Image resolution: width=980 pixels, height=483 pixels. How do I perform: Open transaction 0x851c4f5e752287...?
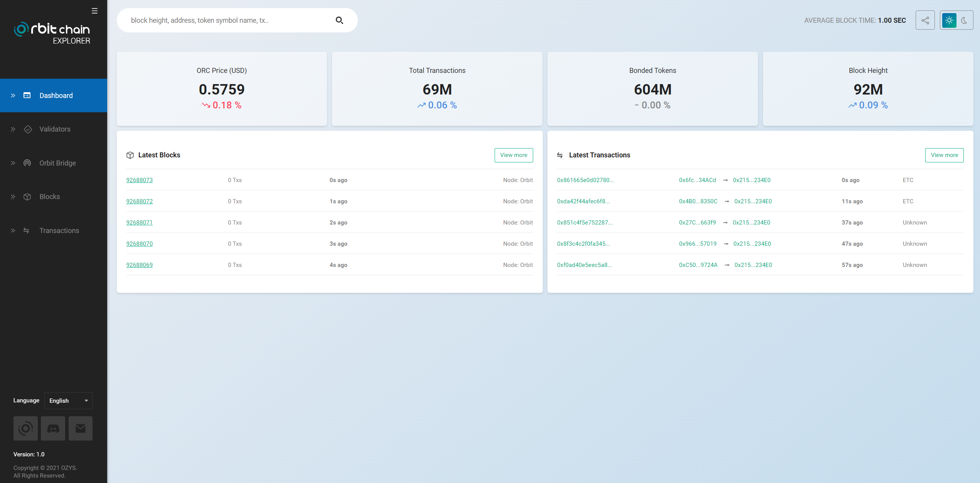584,223
